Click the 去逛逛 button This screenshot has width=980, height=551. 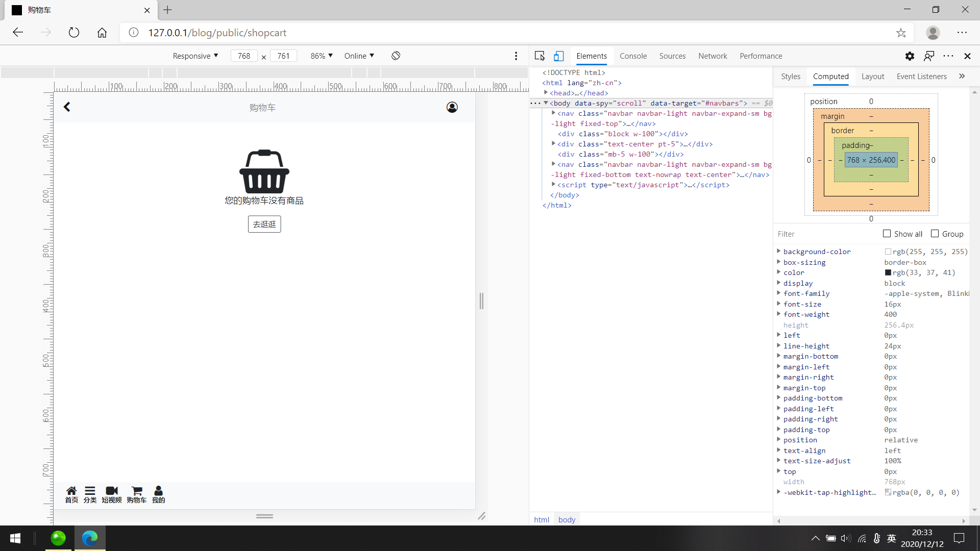coord(264,224)
